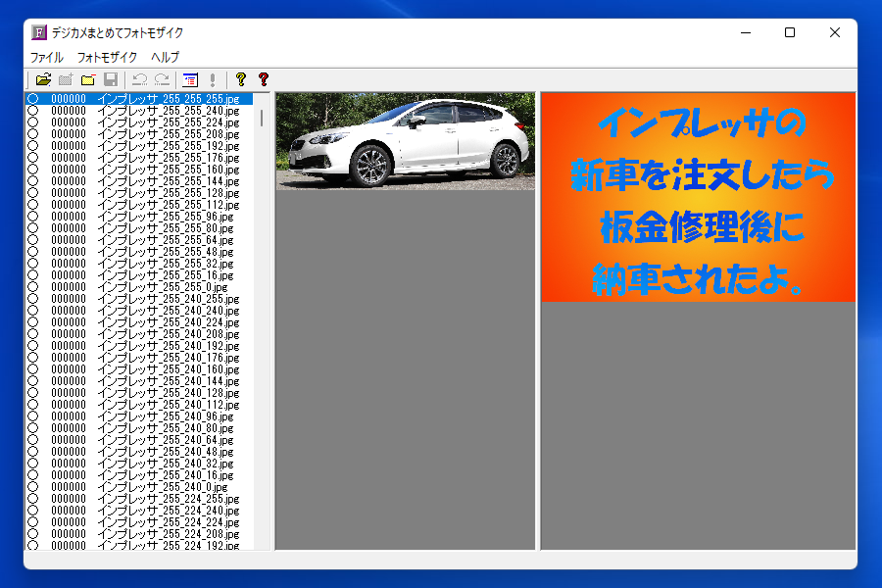Click the orange Japanese text banner image
Screen dimensions: 882x588
(699, 197)
